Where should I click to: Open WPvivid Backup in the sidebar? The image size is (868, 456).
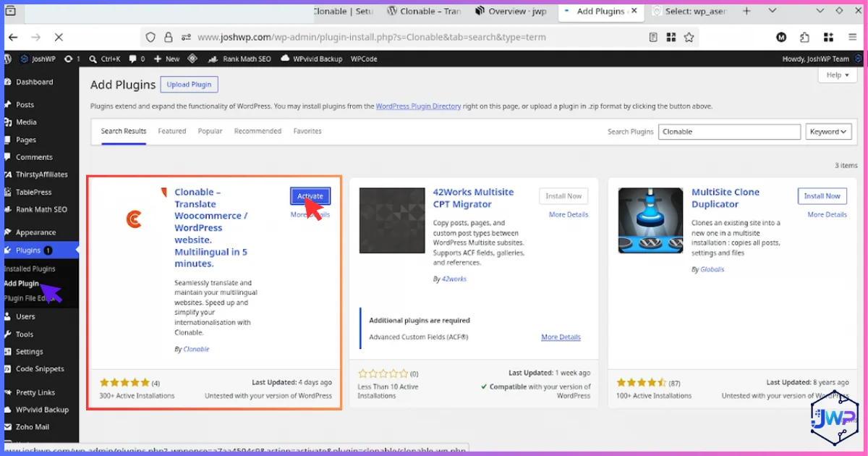click(42, 410)
